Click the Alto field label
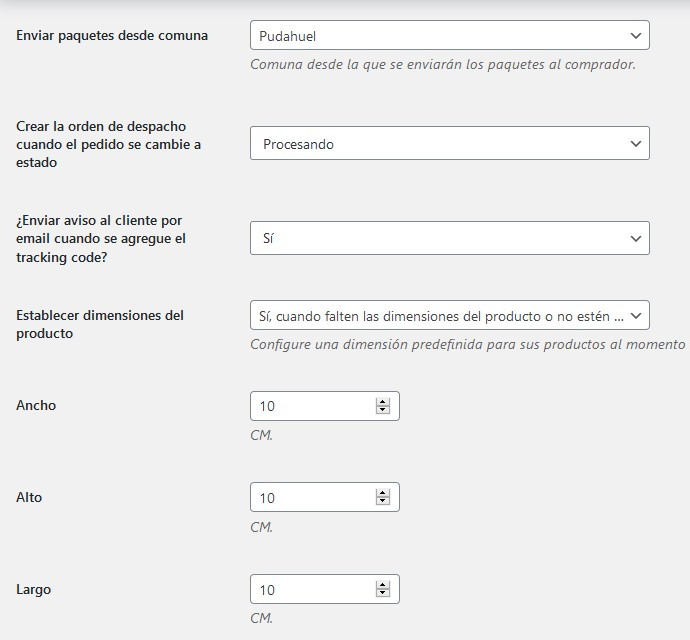690x640 pixels. pos(29,498)
